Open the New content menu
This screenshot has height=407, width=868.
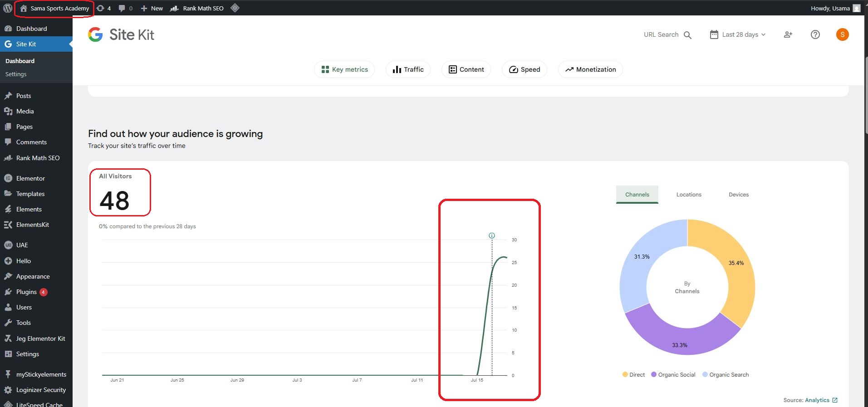(152, 8)
